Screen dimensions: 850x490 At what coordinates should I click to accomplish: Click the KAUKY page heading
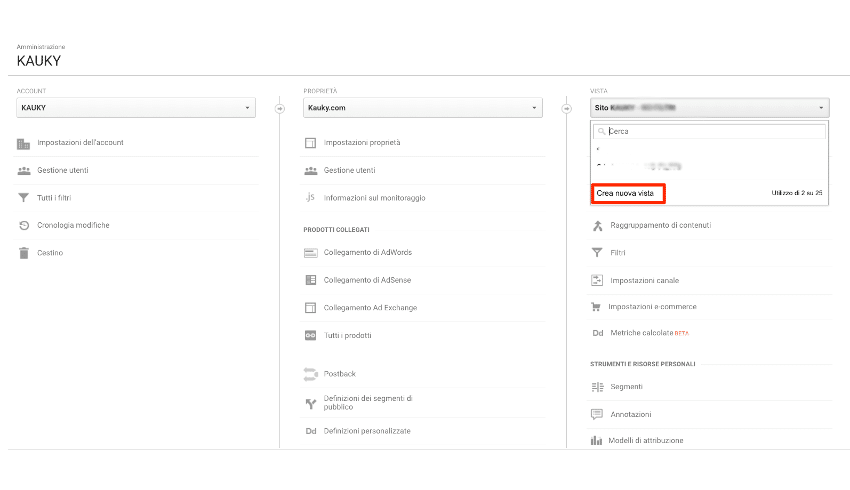(38, 61)
